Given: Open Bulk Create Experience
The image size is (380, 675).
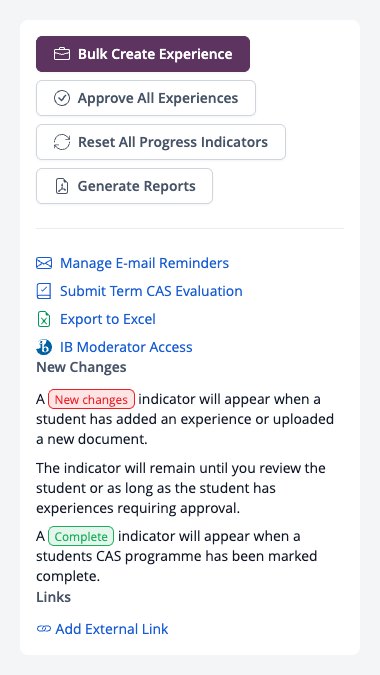Looking at the screenshot, I should coord(143,54).
